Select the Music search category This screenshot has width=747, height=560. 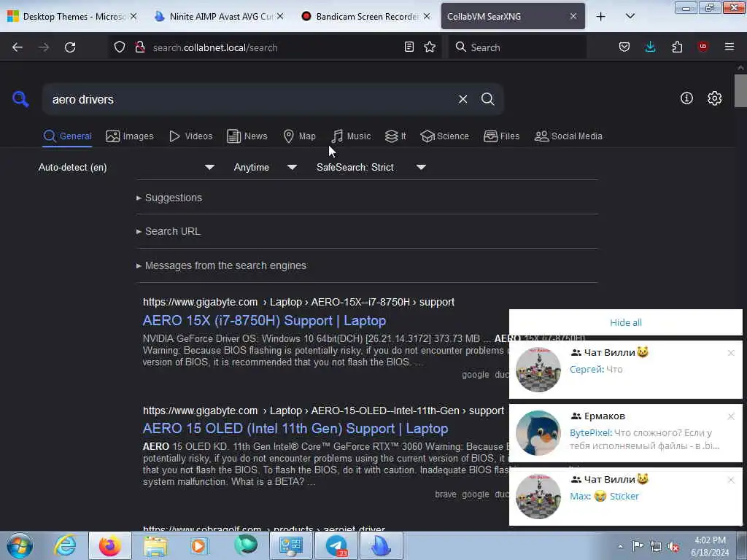pyautogui.click(x=351, y=136)
